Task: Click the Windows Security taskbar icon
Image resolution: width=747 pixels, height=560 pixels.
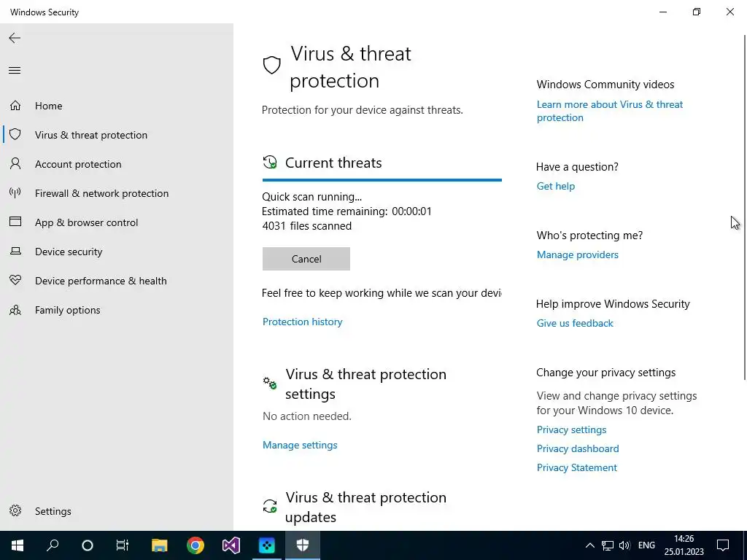Action: click(x=303, y=545)
